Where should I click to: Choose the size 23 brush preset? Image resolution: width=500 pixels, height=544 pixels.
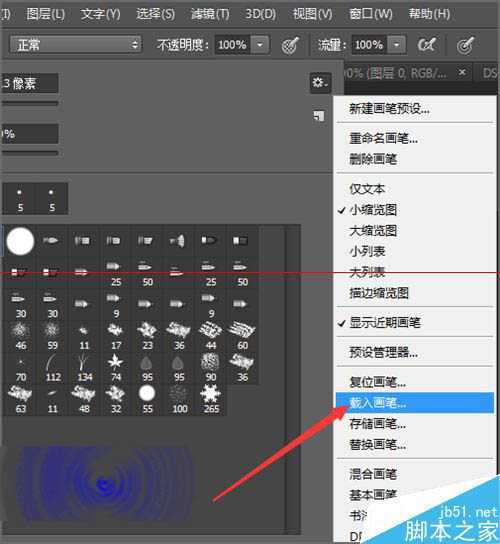pos(147,336)
